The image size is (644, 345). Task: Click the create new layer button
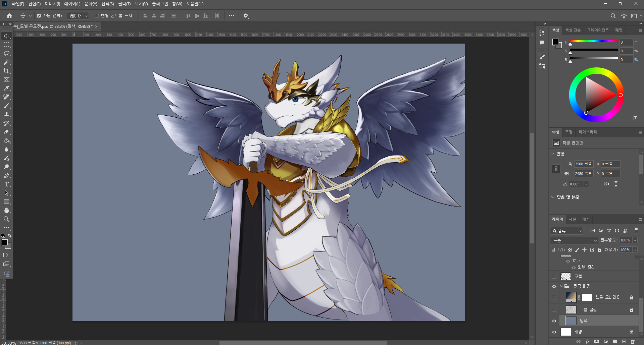pos(624,342)
